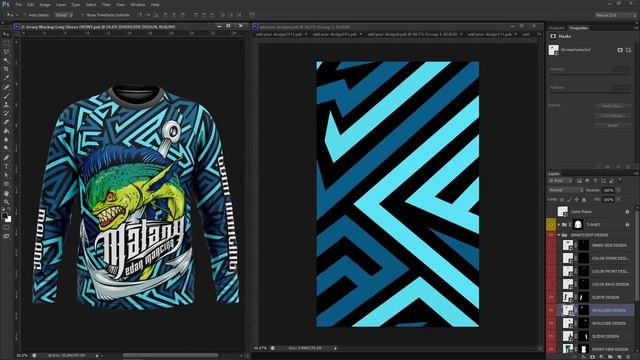Select the Path Selection tool
The image size is (640, 360).
(x=6, y=175)
